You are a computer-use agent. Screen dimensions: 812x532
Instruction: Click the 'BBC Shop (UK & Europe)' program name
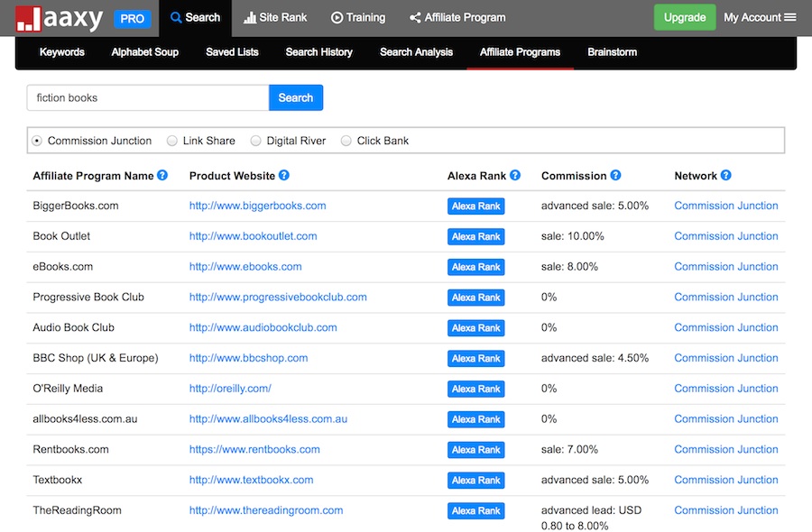coord(96,359)
